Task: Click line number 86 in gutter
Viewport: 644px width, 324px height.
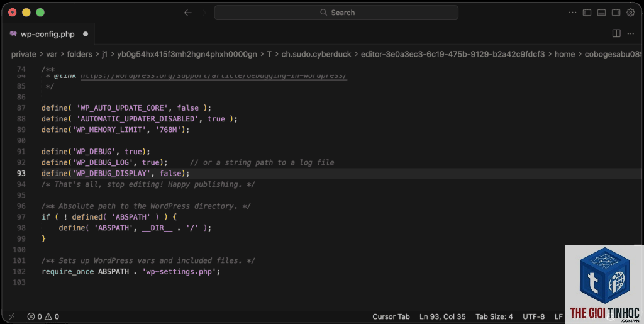Action: coord(21,97)
